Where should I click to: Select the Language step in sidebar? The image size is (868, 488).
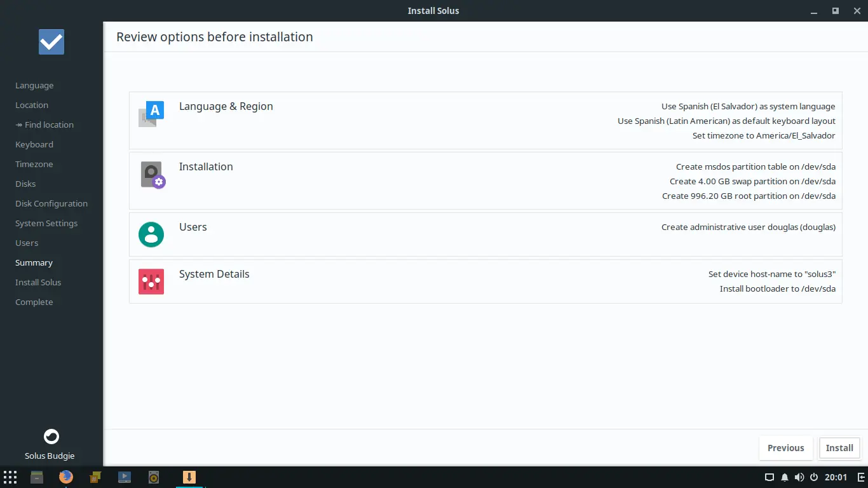tap(34, 86)
